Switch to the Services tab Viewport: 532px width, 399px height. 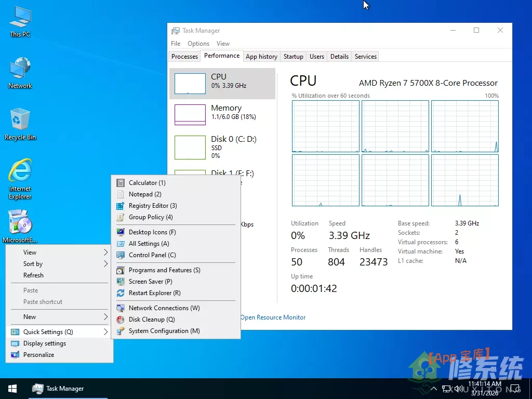click(x=365, y=57)
